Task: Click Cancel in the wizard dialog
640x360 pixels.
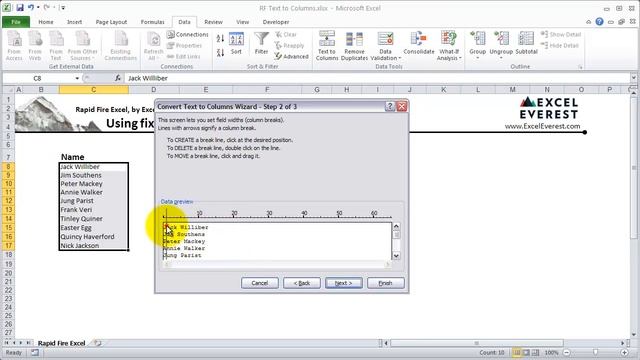Action: [260, 283]
